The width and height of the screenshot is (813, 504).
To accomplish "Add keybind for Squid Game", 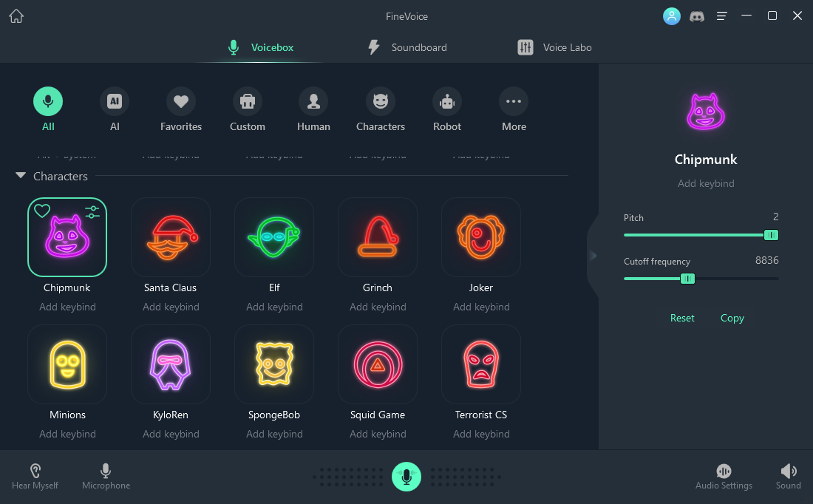I will point(378,434).
